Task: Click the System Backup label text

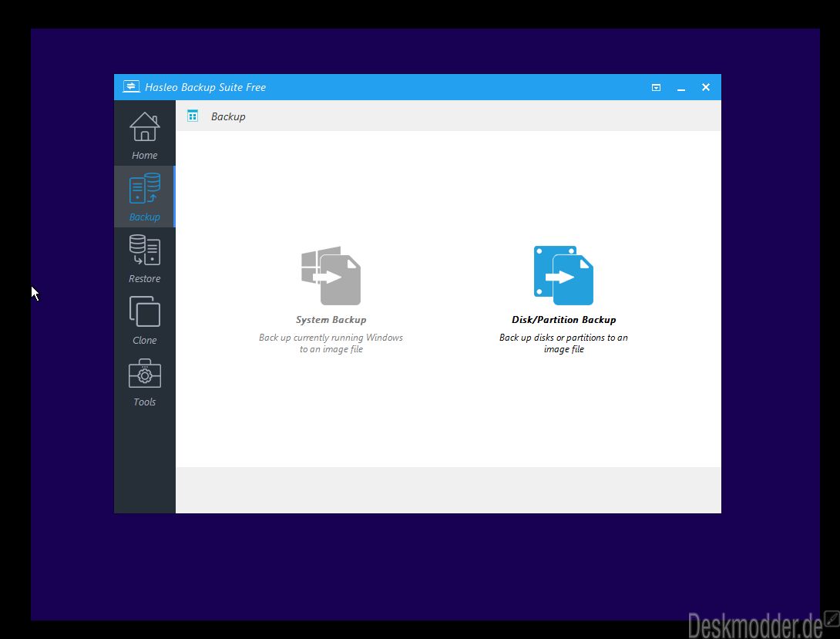Action: coord(331,320)
